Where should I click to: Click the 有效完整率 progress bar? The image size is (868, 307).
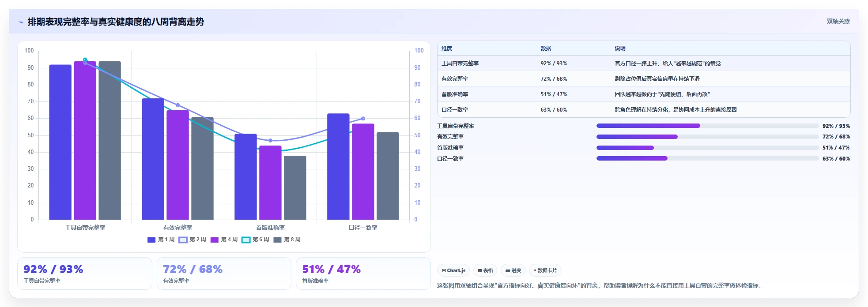(x=707, y=137)
